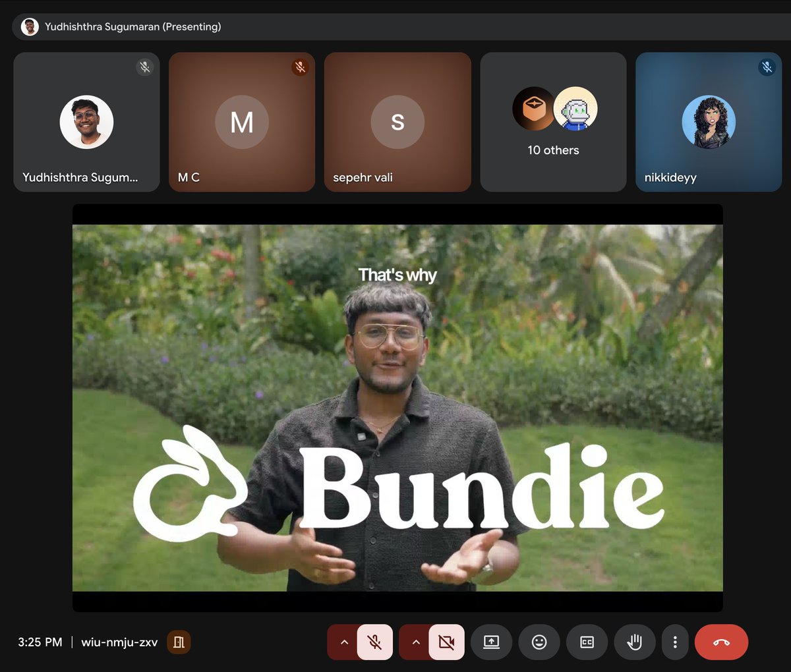Viewport: 791px width, 672px height.
Task: Click nikkideyy's cartoon avatar picture
Action: [709, 122]
